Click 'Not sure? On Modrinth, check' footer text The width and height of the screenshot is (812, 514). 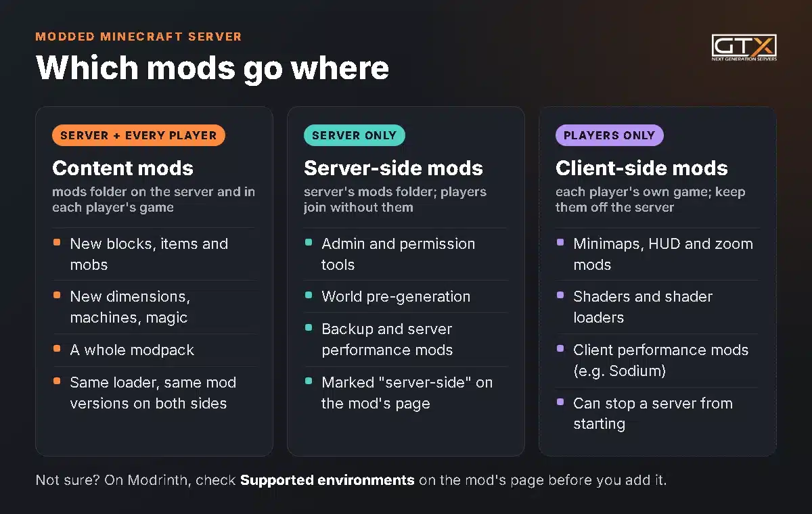[135, 481]
